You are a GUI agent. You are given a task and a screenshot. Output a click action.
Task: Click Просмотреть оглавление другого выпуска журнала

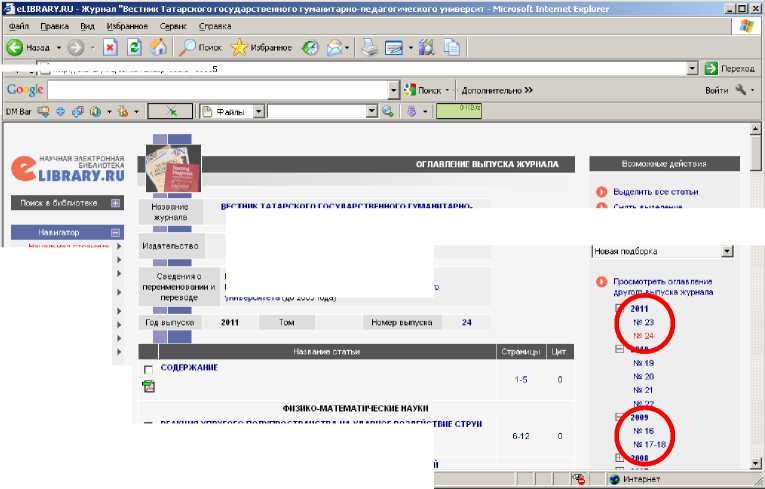[663, 287]
